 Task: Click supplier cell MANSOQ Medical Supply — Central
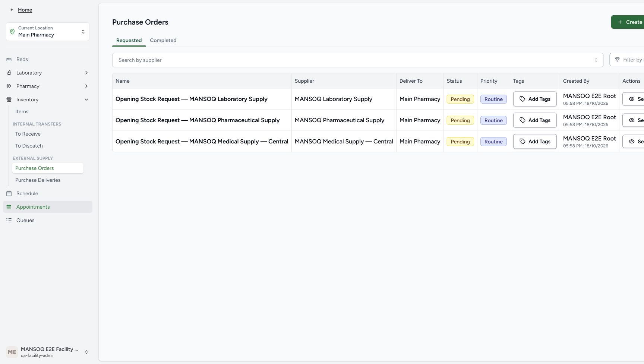pyautogui.click(x=344, y=142)
